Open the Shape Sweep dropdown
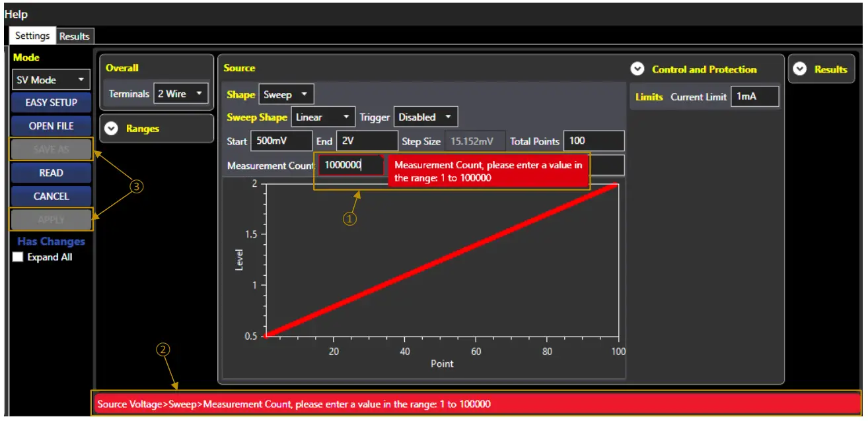Viewport: 868px width, 421px height. tap(286, 94)
